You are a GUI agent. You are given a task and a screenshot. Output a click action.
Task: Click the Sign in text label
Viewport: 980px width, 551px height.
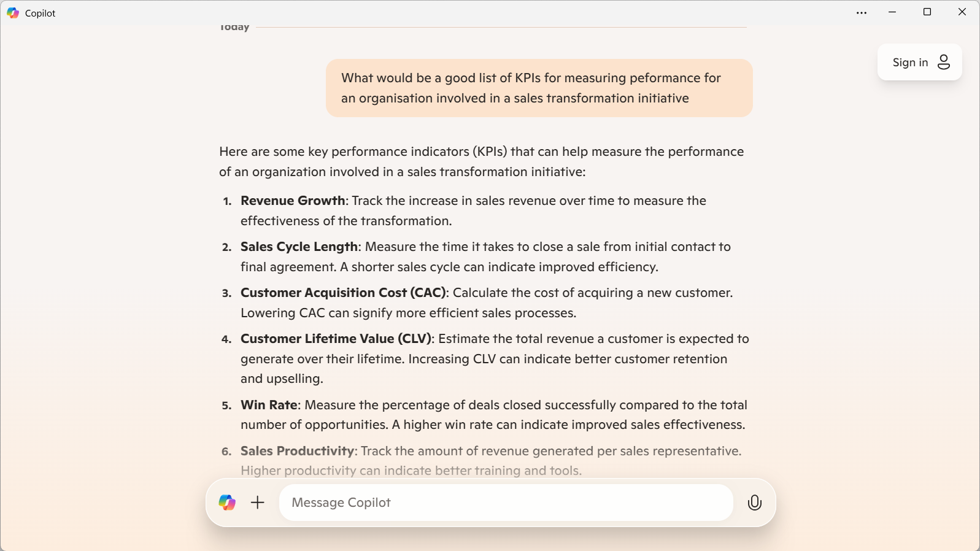pos(910,62)
